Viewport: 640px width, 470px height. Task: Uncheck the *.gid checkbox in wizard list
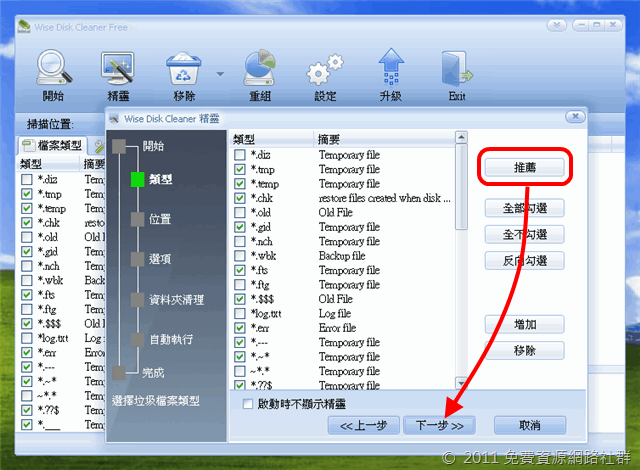click(x=240, y=227)
